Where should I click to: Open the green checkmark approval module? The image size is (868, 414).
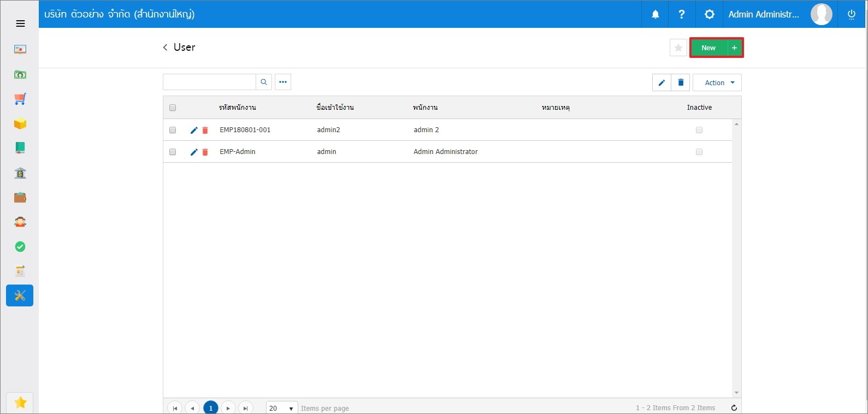point(20,247)
